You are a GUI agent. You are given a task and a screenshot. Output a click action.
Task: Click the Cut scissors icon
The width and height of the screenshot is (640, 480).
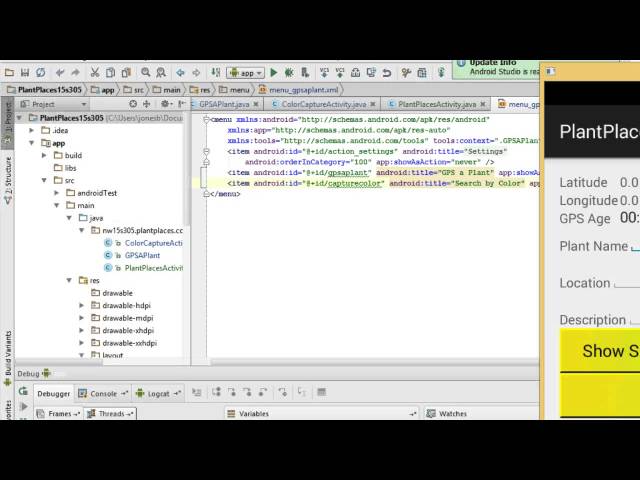tap(95, 73)
